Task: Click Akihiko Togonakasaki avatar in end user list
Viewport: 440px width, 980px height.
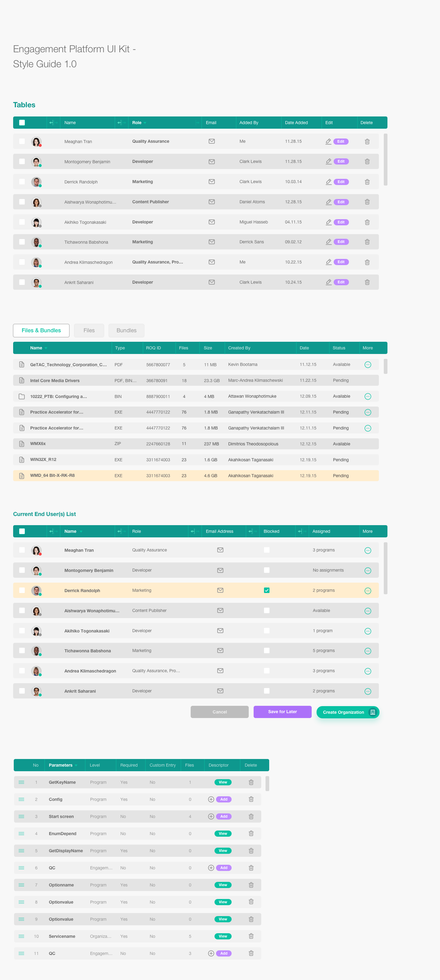Action: coord(36,631)
